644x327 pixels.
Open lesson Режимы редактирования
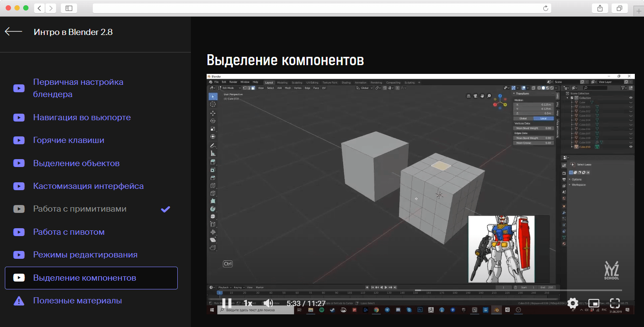(x=85, y=254)
